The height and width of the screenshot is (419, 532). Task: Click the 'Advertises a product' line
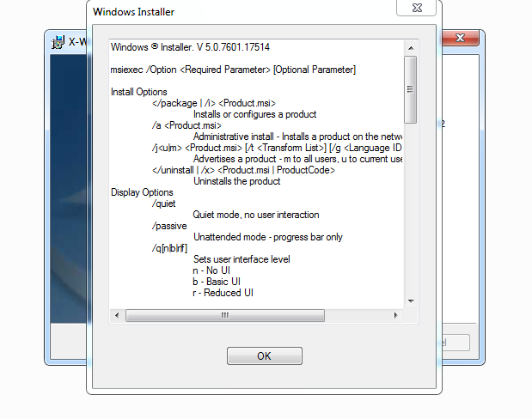tap(297, 159)
